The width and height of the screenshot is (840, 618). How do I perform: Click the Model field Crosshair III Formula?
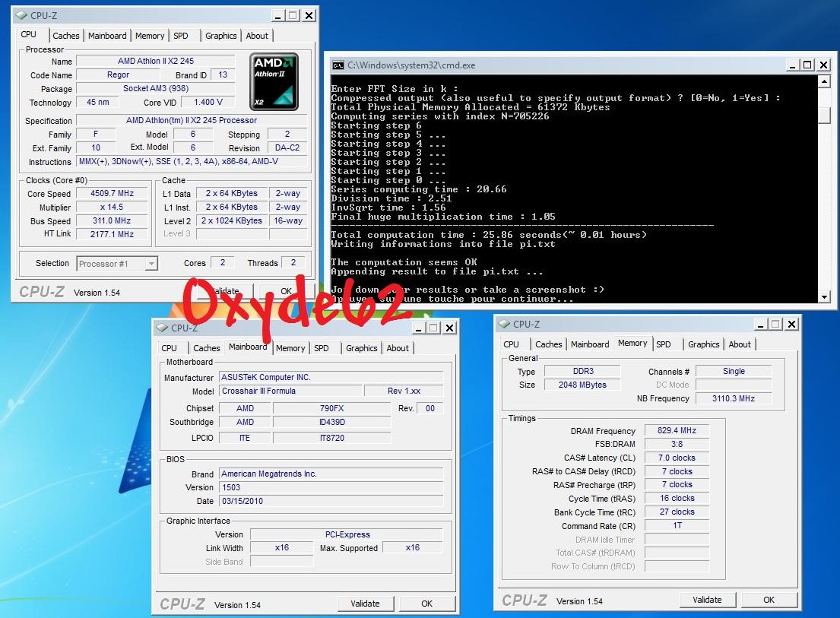(290, 391)
